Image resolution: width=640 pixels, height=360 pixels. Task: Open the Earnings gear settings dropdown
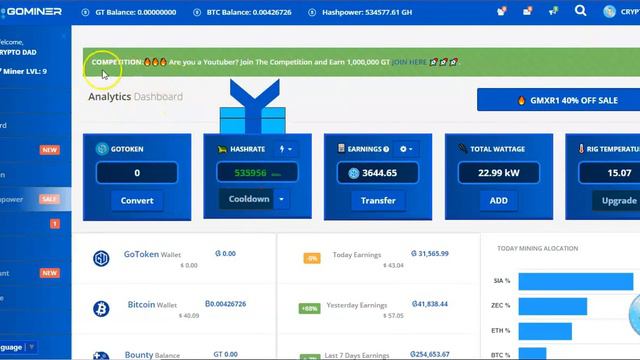pos(406,149)
